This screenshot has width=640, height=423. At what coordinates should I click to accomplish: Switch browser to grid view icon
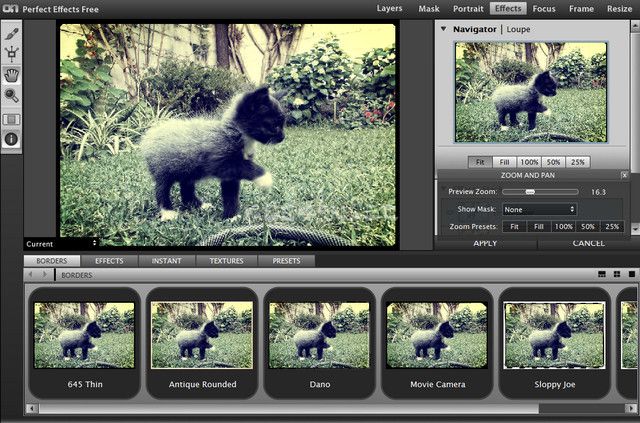pyautogui.click(x=617, y=274)
